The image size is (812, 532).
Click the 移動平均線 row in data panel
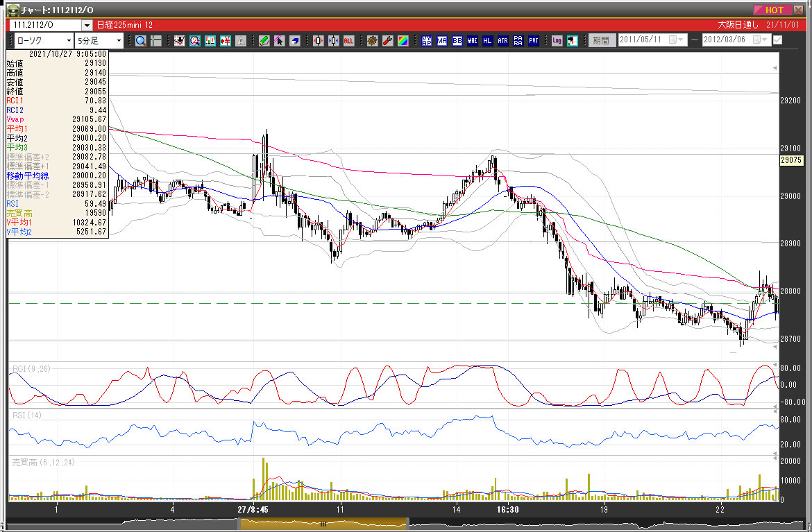56,176
